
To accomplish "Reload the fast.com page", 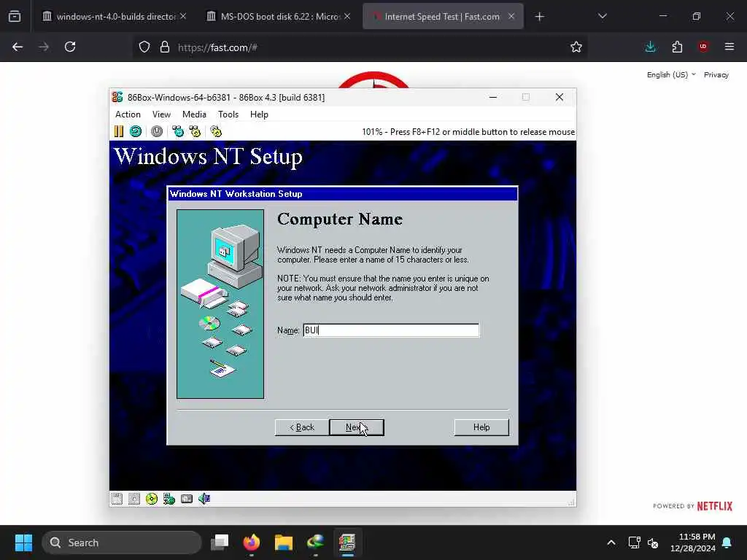I will point(70,47).
